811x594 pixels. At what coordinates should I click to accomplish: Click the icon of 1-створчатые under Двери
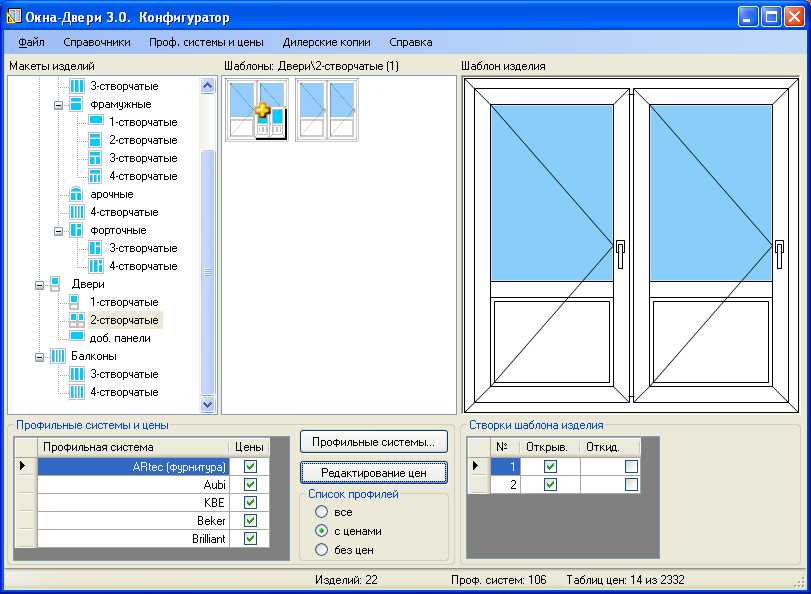74,302
